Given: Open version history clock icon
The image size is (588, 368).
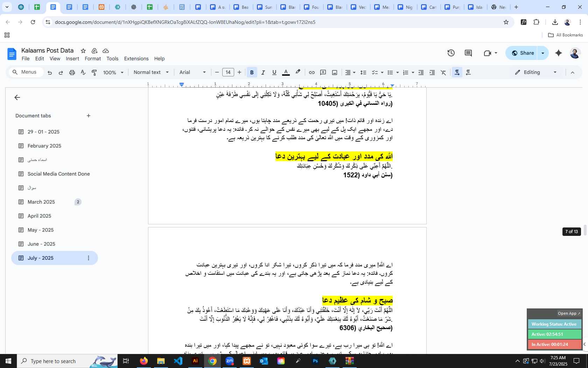Looking at the screenshot, I should click(451, 53).
